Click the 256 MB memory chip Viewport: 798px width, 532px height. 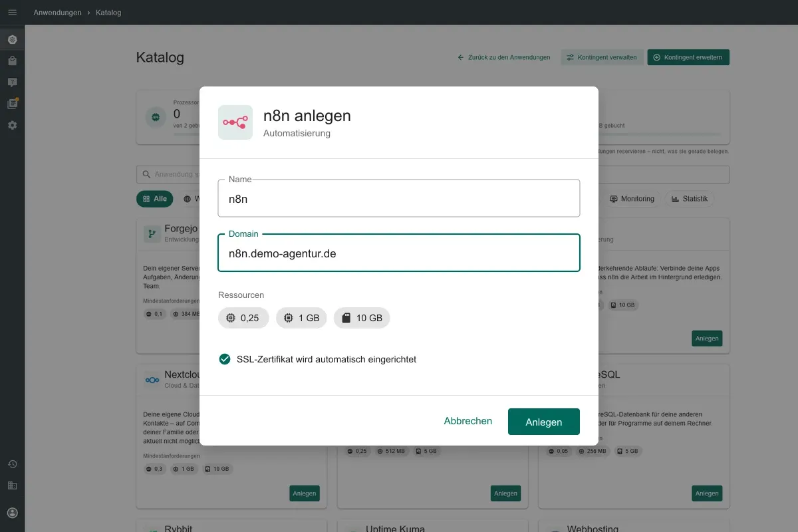point(592,451)
